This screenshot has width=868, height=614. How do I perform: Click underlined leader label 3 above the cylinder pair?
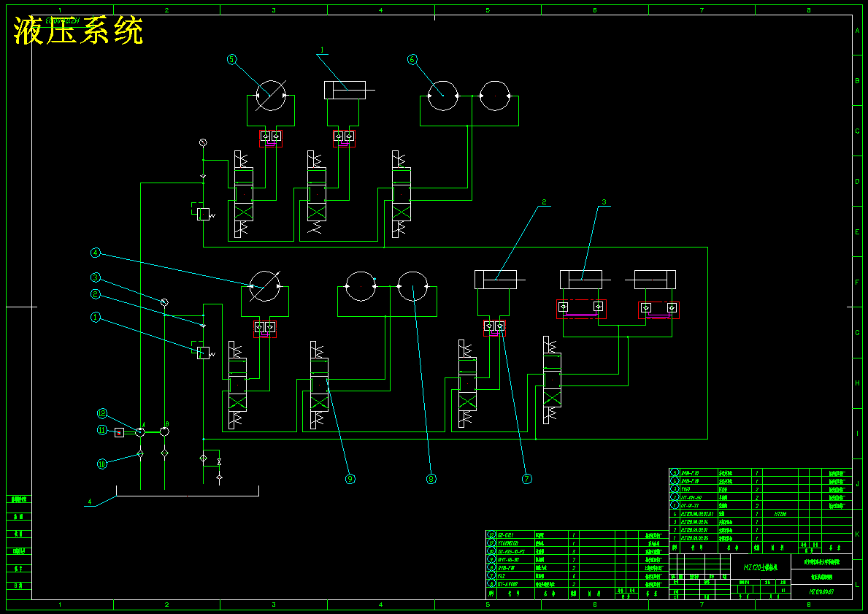pyautogui.click(x=604, y=203)
